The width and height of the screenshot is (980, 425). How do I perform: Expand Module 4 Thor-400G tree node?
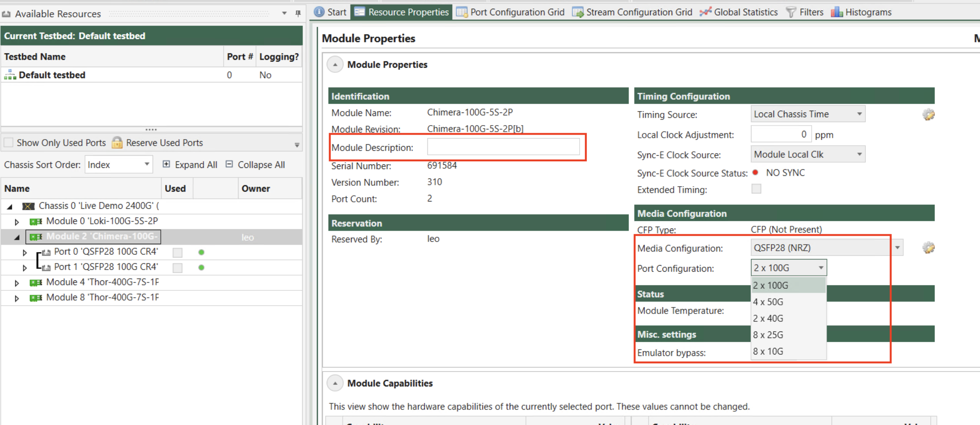(16, 283)
